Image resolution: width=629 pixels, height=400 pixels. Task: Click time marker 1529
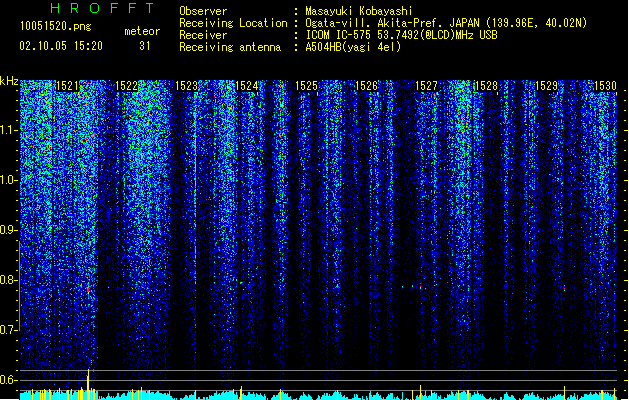coord(546,86)
